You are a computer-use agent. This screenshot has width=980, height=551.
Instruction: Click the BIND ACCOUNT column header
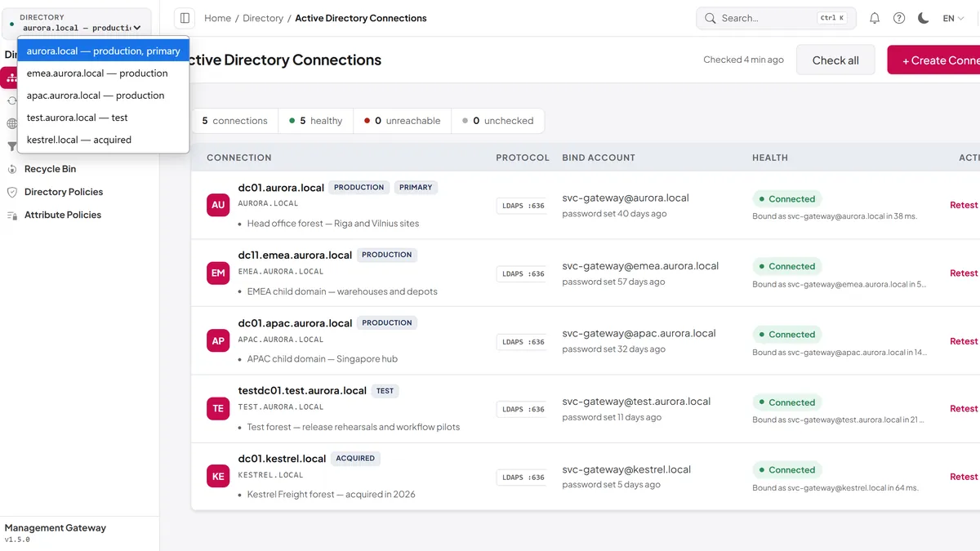point(599,158)
